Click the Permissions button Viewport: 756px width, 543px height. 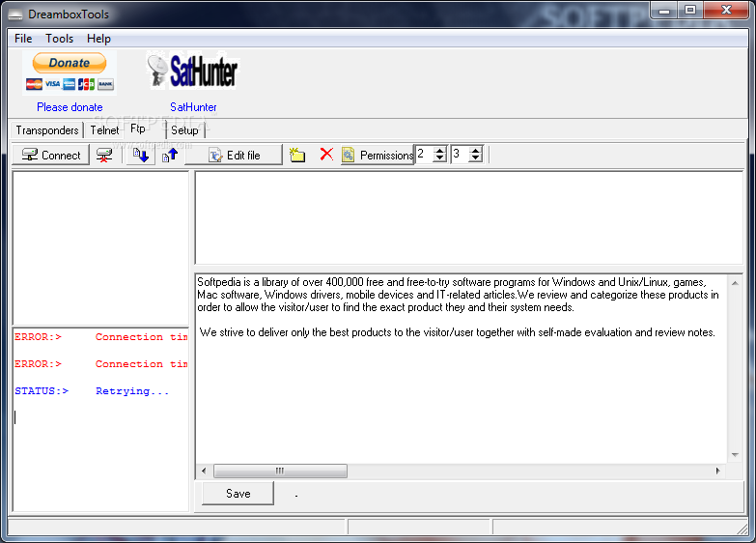(378, 155)
